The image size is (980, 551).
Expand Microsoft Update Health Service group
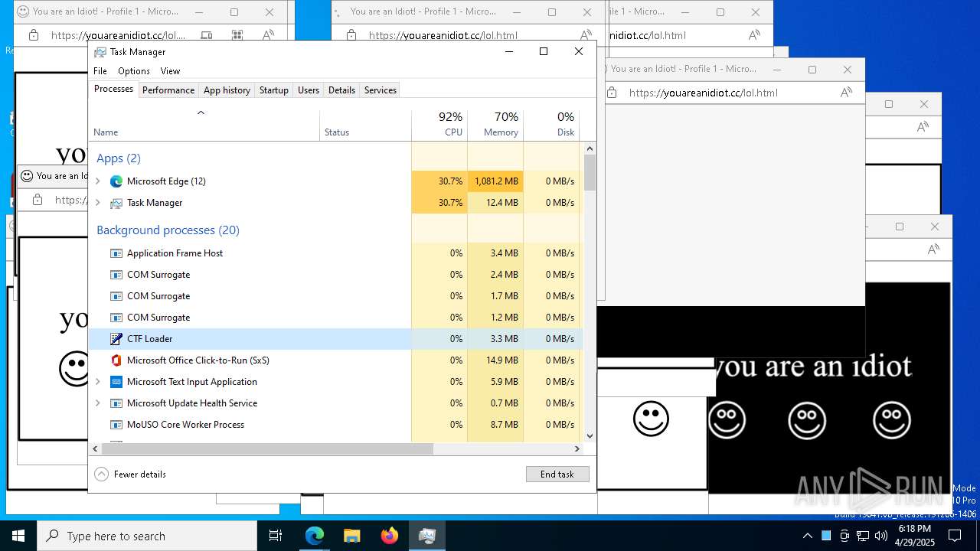pyautogui.click(x=97, y=403)
